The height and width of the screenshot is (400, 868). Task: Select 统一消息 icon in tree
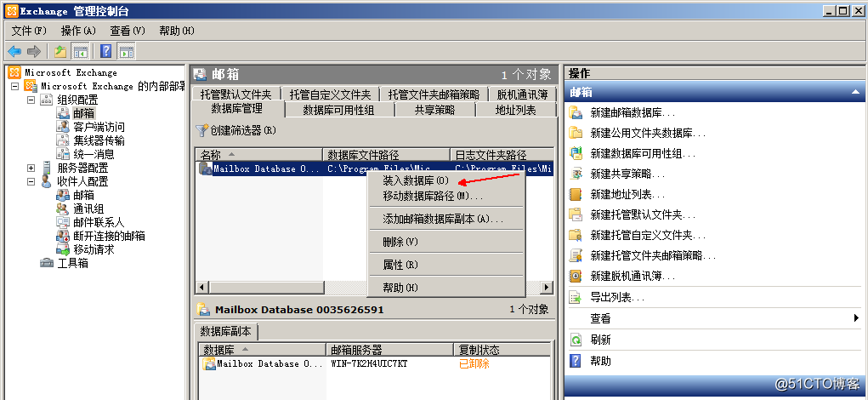tap(63, 154)
